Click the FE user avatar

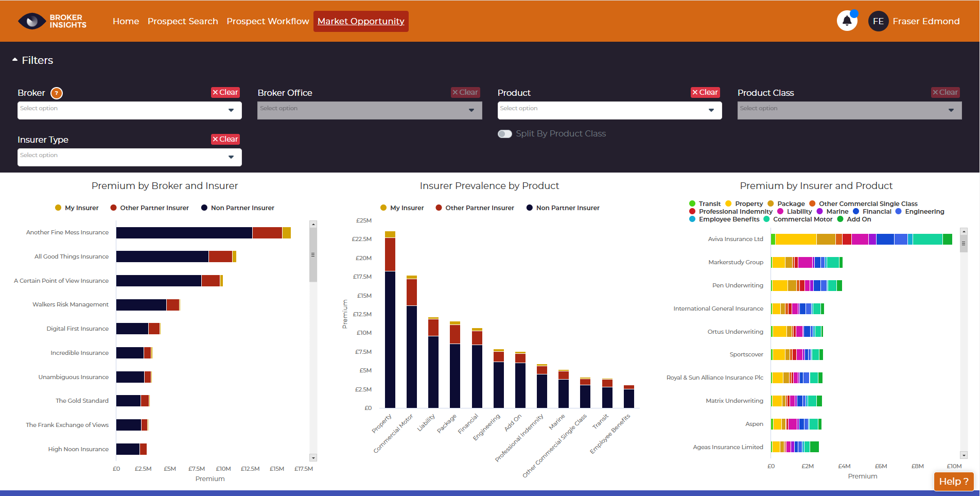[x=878, y=21]
